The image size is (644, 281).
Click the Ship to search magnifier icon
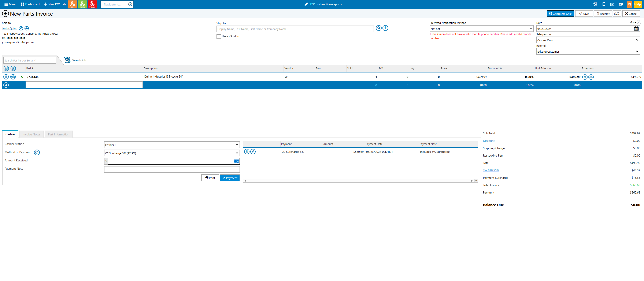pos(379,28)
